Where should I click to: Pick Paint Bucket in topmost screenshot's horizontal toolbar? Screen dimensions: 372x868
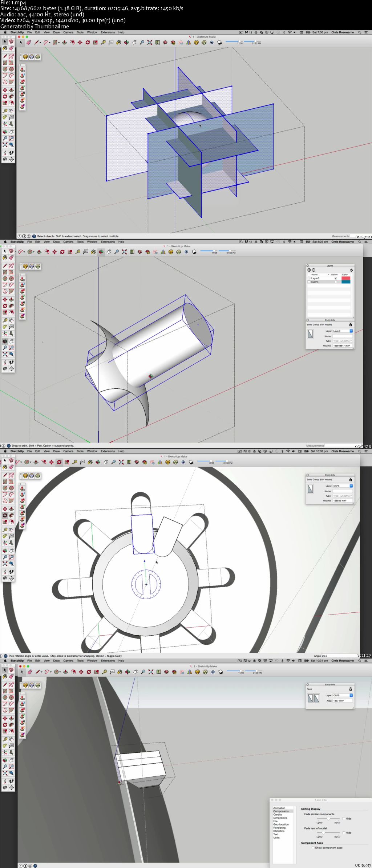click(x=118, y=43)
